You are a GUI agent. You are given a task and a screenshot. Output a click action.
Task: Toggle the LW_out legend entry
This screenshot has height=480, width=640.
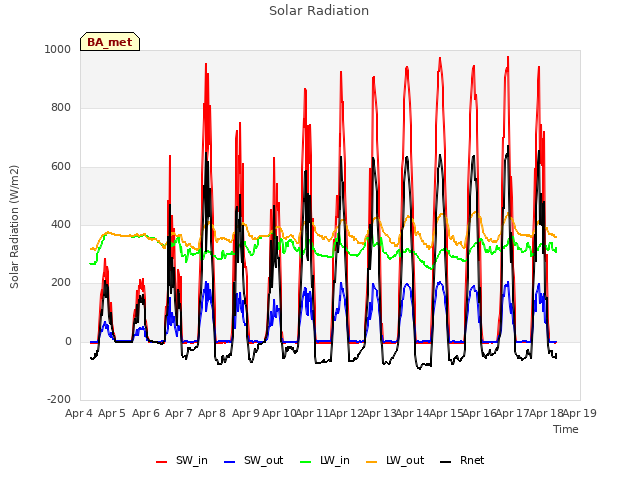pyautogui.click(x=395, y=460)
